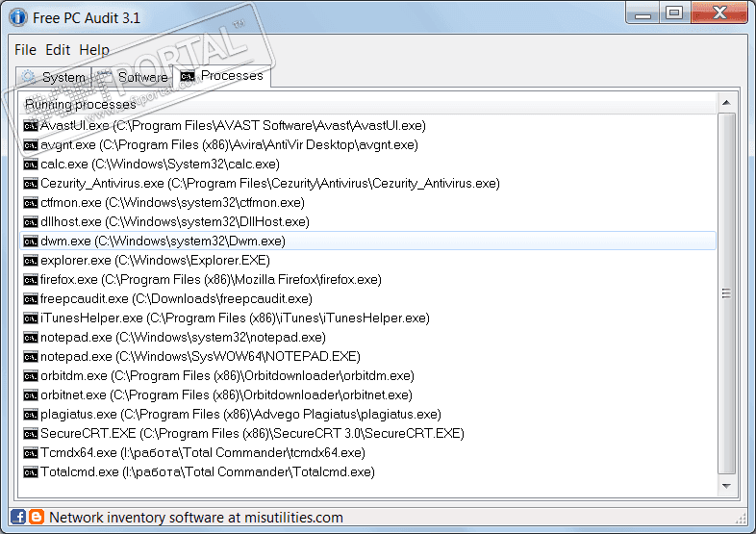Select the calc.exe process row
This screenshot has width=756, height=534.
(367, 165)
